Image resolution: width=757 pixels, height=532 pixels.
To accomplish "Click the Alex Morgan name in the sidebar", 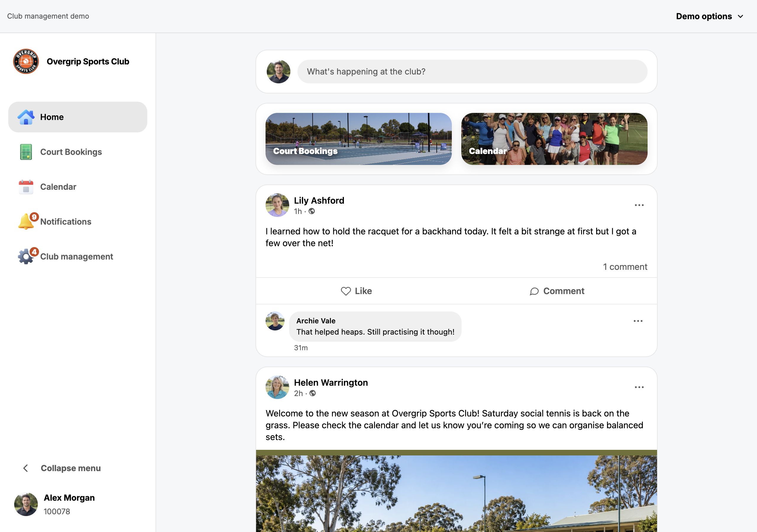I will [69, 498].
